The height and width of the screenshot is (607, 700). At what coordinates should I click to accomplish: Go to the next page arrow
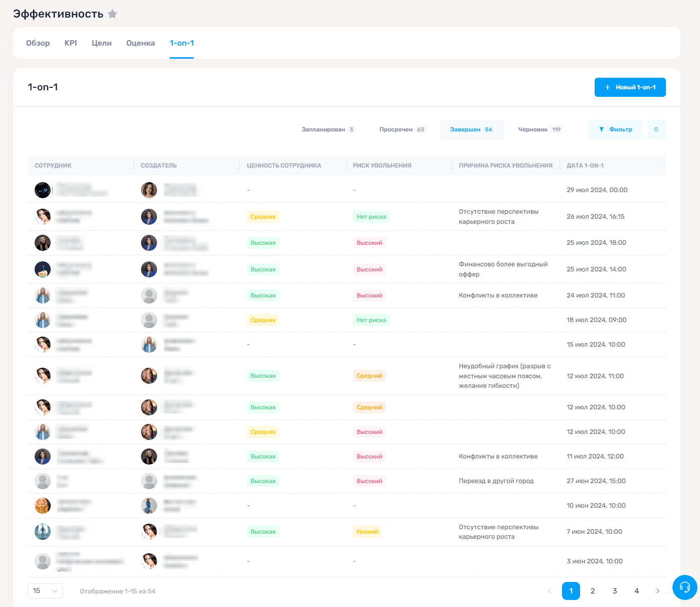click(x=658, y=591)
